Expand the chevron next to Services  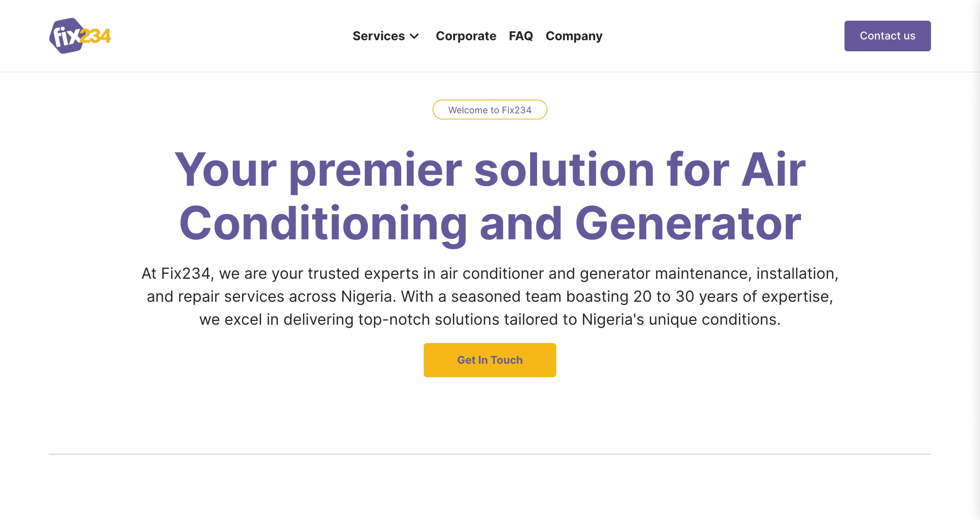click(x=414, y=36)
